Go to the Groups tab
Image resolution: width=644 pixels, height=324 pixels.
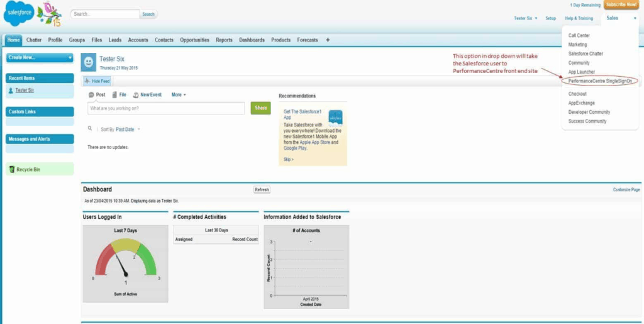(77, 40)
